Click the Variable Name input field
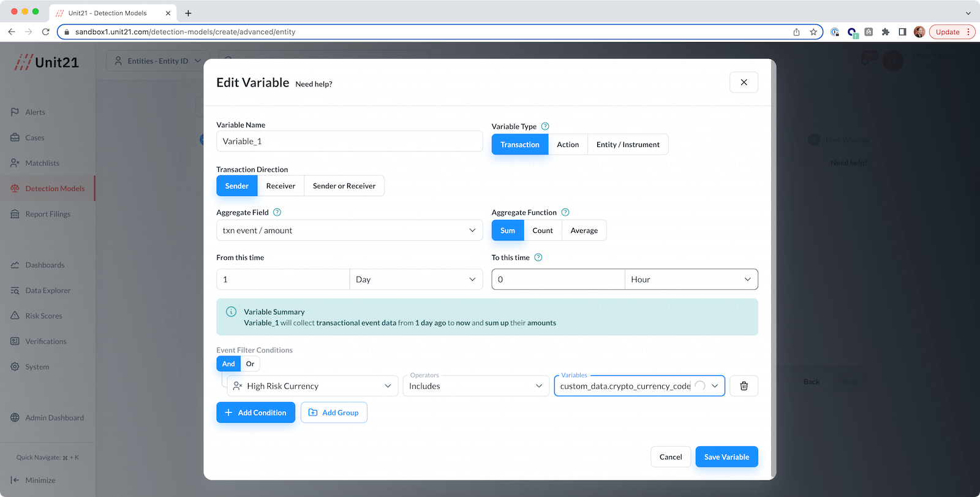Screen dimensions: 980x497 click(349, 141)
